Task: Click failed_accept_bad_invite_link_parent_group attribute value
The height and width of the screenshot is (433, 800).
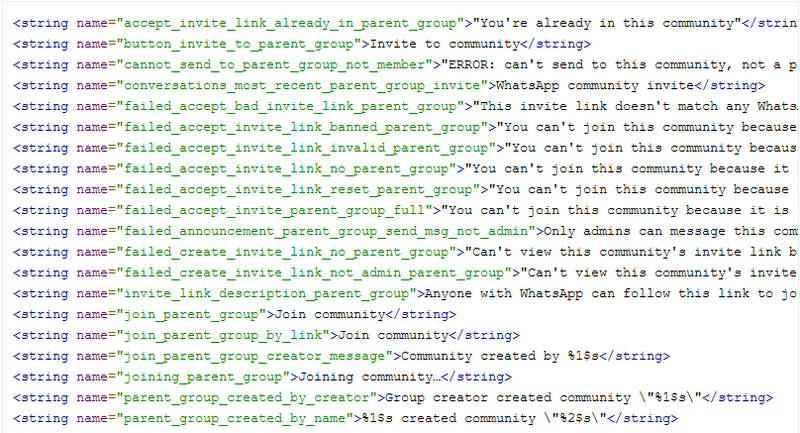Action: coord(290,107)
